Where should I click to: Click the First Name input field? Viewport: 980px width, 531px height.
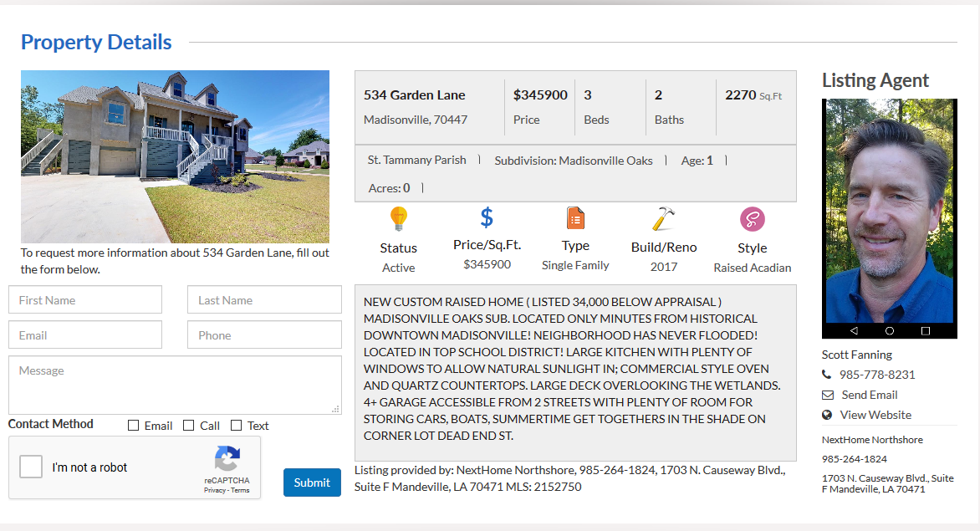click(x=85, y=300)
